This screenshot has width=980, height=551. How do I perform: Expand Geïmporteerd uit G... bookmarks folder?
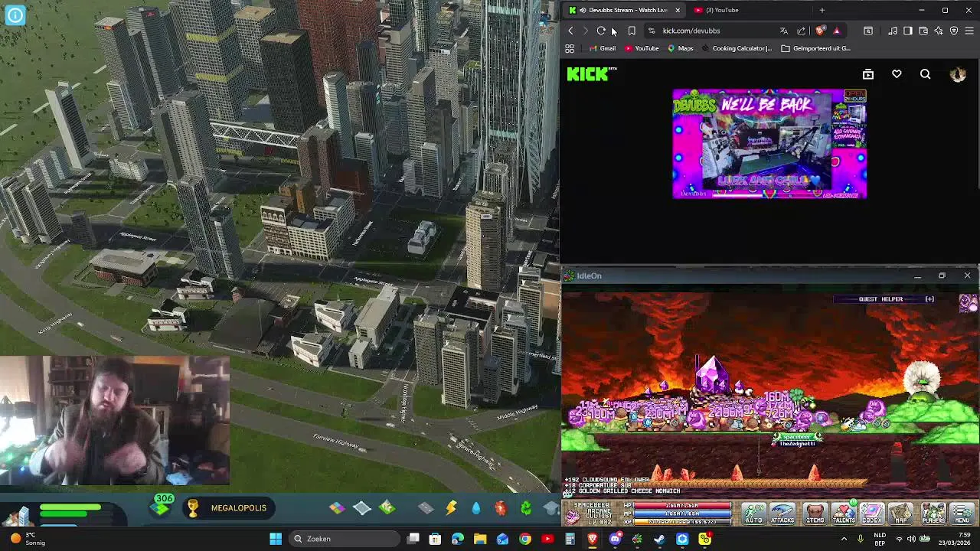[815, 48]
